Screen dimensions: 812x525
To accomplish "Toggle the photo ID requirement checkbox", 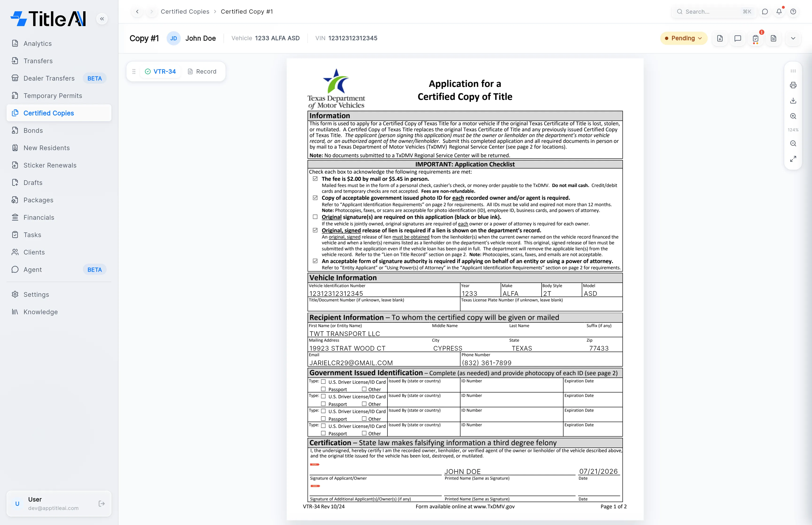I will (x=315, y=198).
